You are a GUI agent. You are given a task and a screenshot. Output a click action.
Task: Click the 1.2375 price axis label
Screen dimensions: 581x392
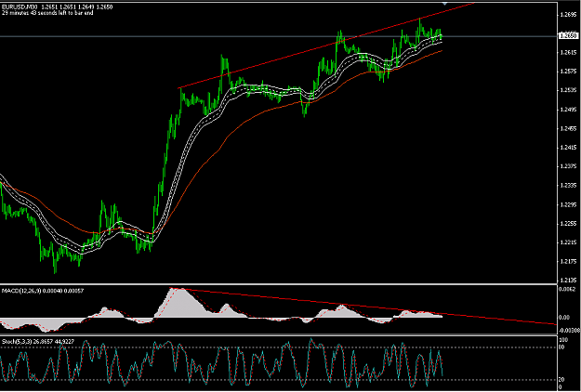(x=569, y=166)
